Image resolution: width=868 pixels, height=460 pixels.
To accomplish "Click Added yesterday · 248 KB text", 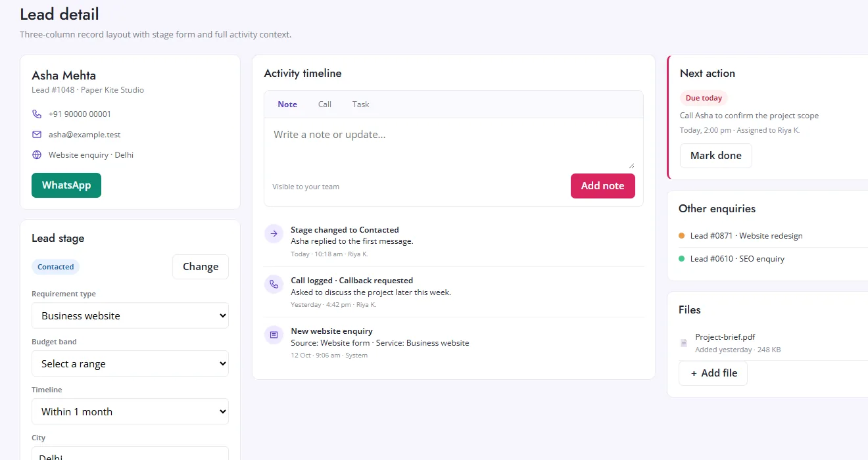I will pyautogui.click(x=738, y=350).
